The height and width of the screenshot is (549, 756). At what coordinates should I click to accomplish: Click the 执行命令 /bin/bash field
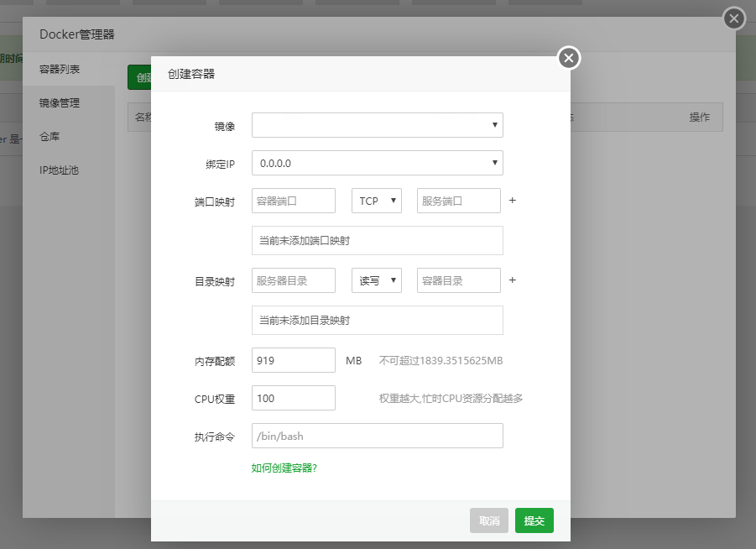click(377, 436)
